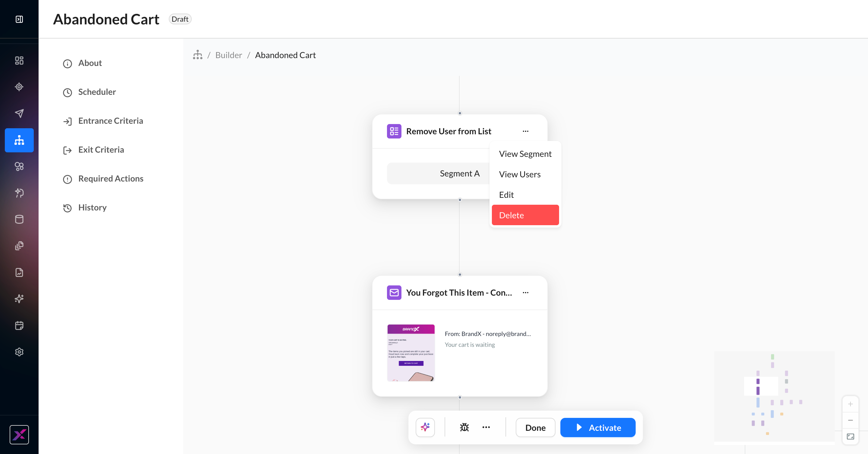Open the stacked copies icon in sidebar
This screenshot has height=454, width=868.
click(19, 246)
